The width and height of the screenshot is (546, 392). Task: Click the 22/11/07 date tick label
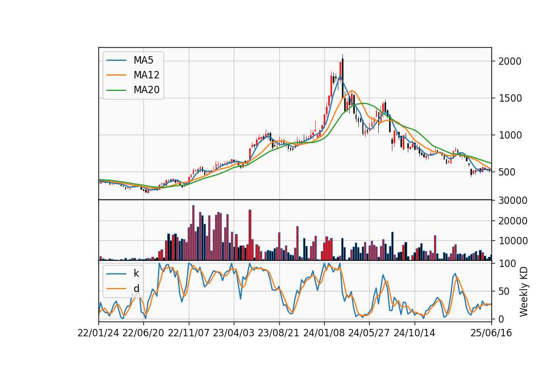pyautogui.click(x=189, y=333)
